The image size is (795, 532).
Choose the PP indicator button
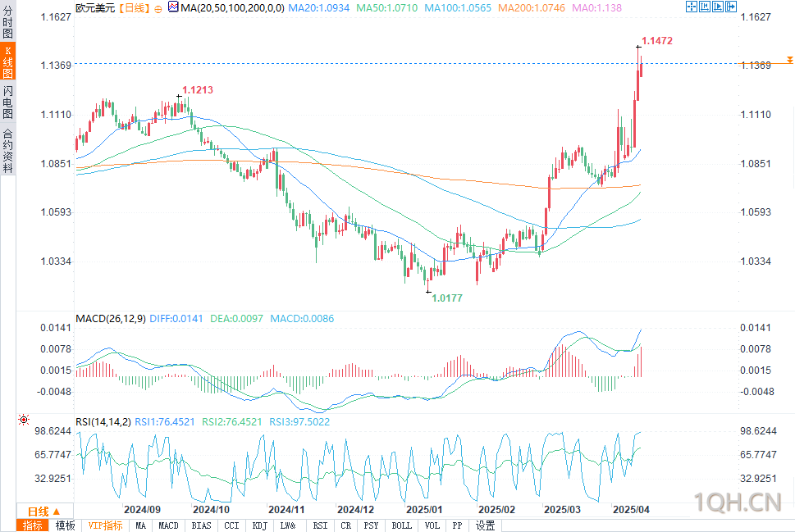coord(457,525)
